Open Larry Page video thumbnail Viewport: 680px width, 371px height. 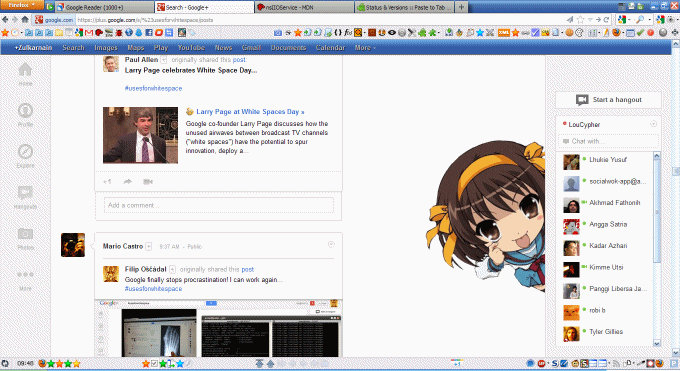(141, 135)
